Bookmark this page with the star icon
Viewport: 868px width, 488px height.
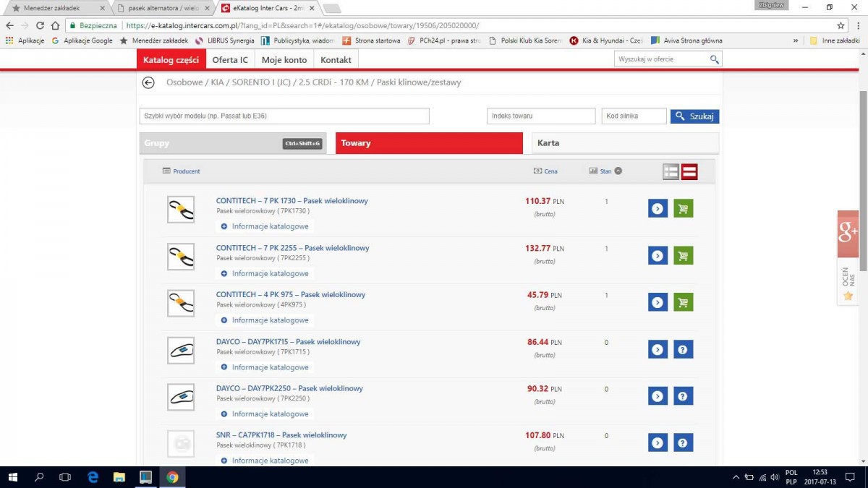click(x=841, y=25)
